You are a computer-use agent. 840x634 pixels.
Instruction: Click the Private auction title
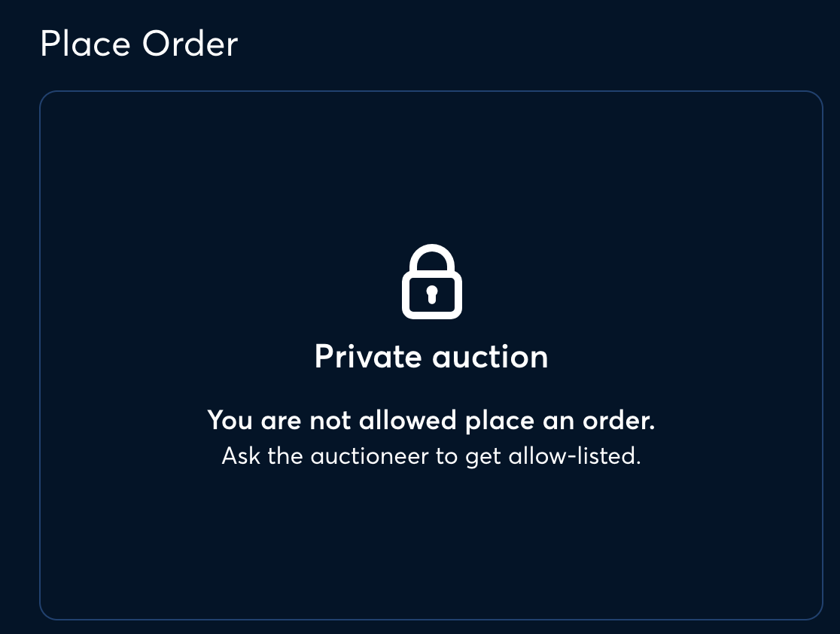click(x=431, y=356)
